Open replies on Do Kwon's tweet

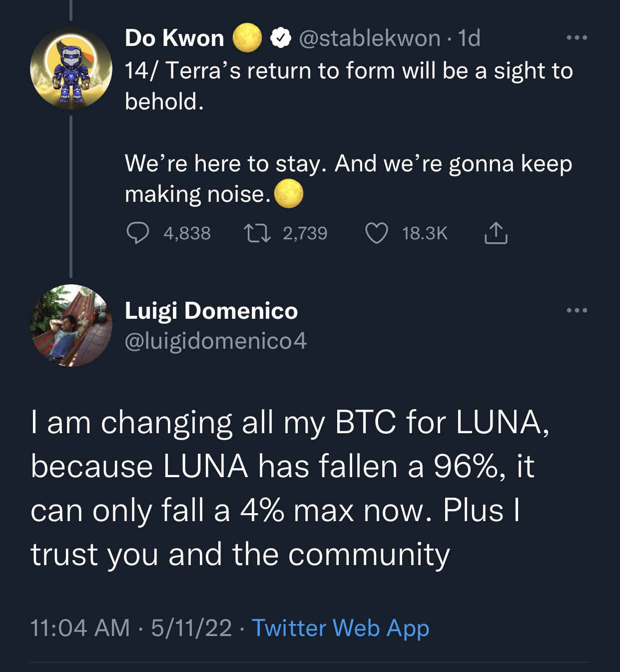(x=137, y=233)
